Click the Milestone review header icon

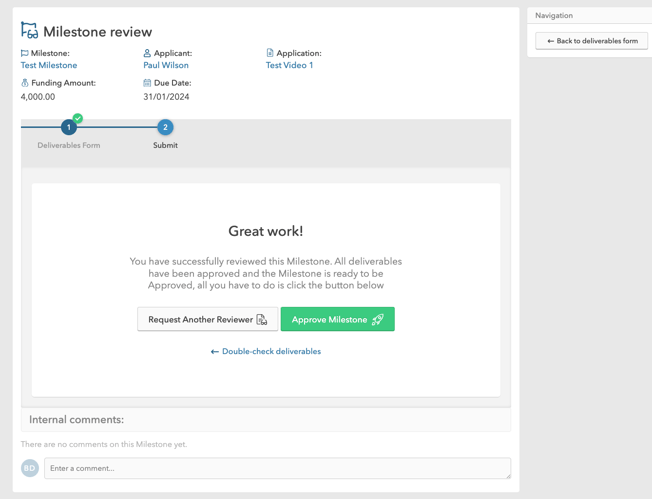click(x=29, y=31)
